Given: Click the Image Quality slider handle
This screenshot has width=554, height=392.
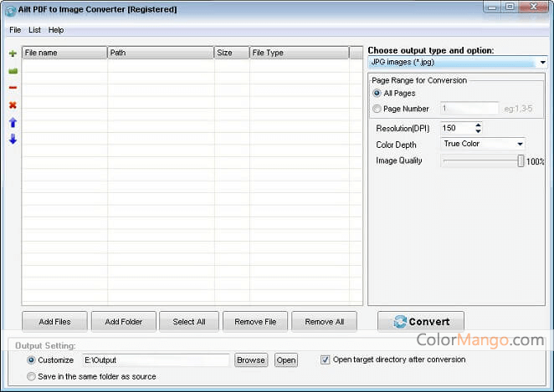Looking at the screenshot, I should point(521,160).
